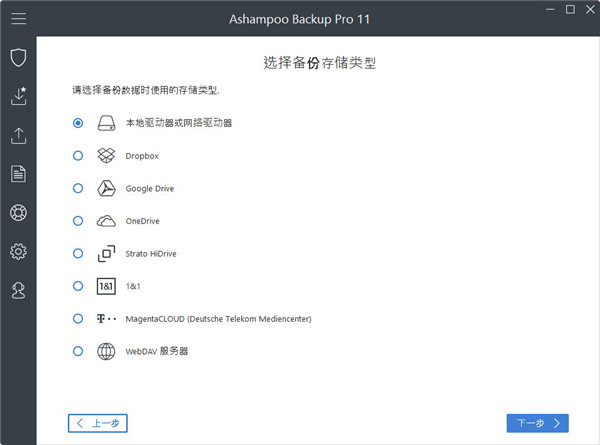Click the rescue lifebuoy sidebar icon
Viewport: 600px width, 445px height.
18,213
